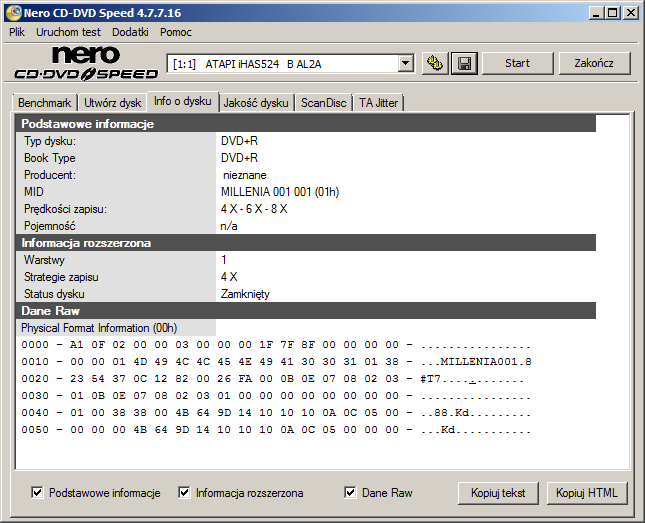Click the hex row starting with 0000
Screen dimensions: 645x523
point(276,345)
